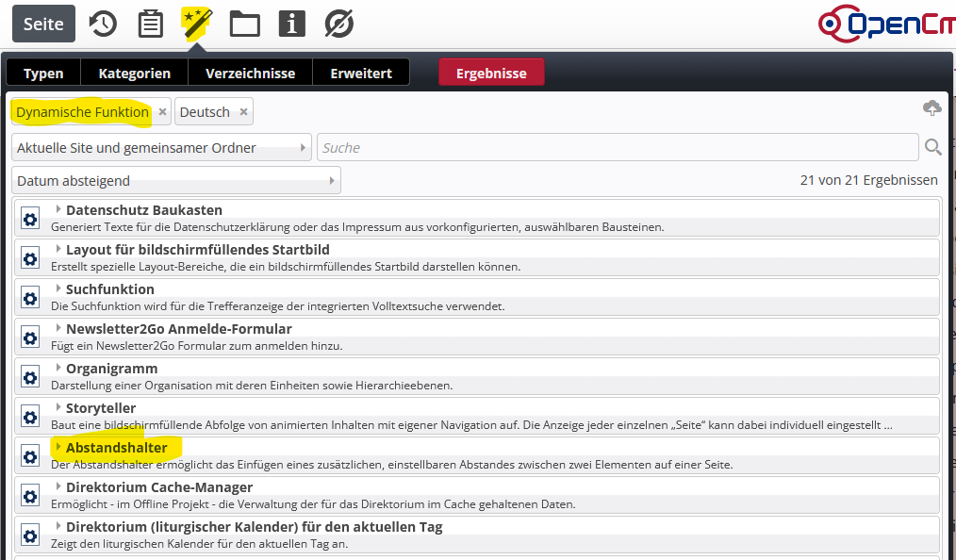
Task: Click the gear icon for Organigramm
Action: pos(30,377)
